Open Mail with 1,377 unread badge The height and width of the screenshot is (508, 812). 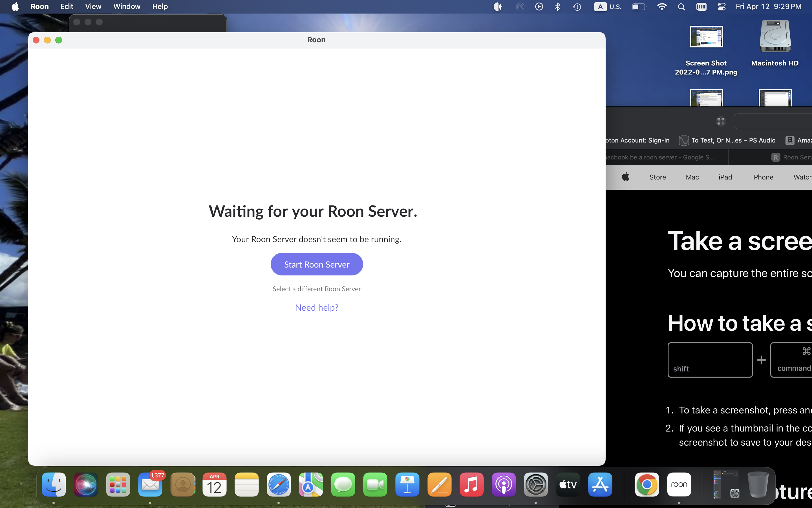tap(150, 485)
